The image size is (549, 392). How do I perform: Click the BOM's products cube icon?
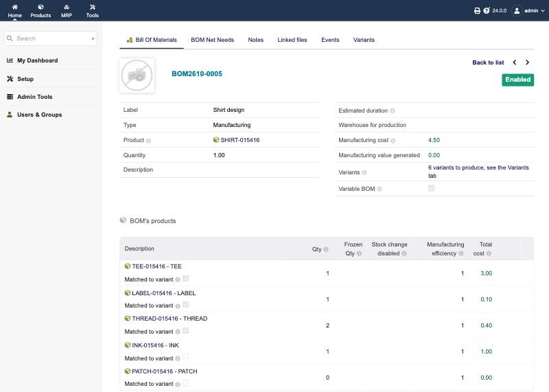click(x=123, y=220)
